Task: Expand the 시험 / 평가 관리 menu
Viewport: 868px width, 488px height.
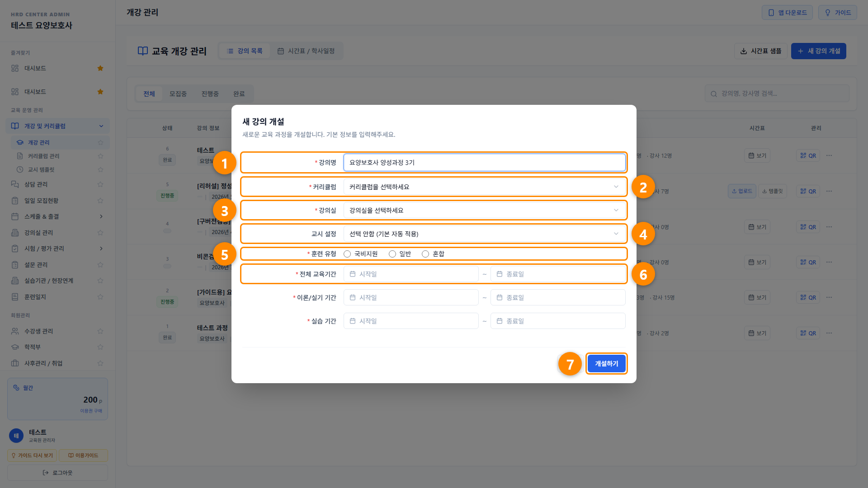Action: click(x=57, y=249)
